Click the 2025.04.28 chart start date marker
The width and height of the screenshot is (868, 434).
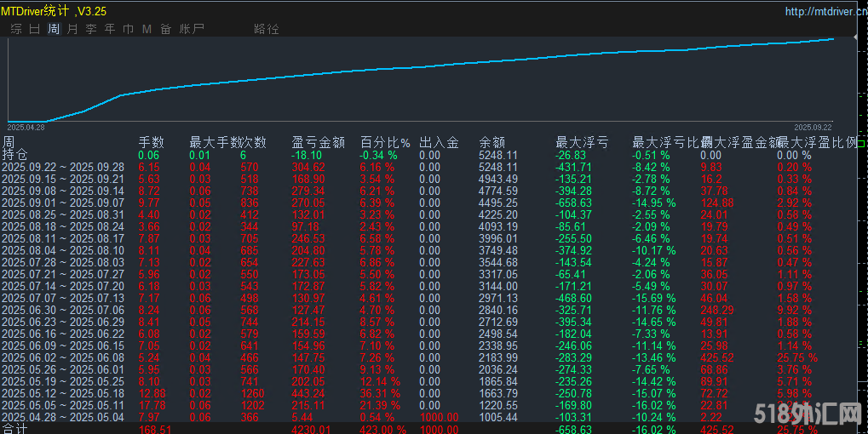pyautogui.click(x=26, y=127)
